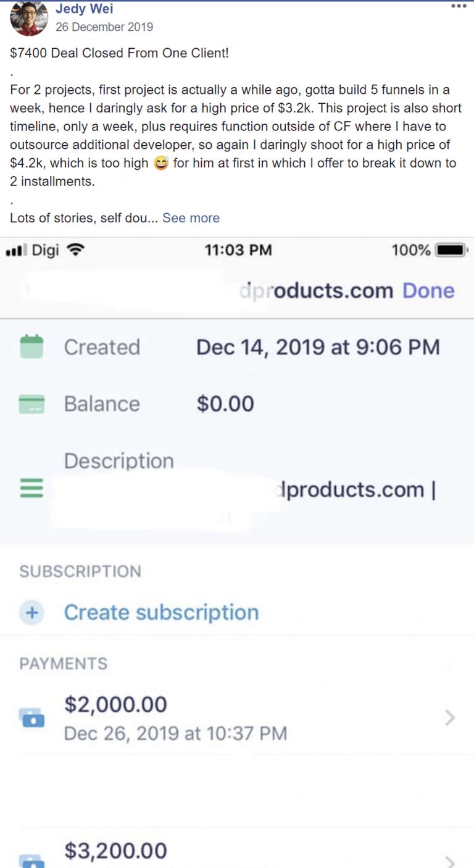Viewport: 474px width, 868px height.
Task: Expand the post with See more
Action: coord(191,218)
